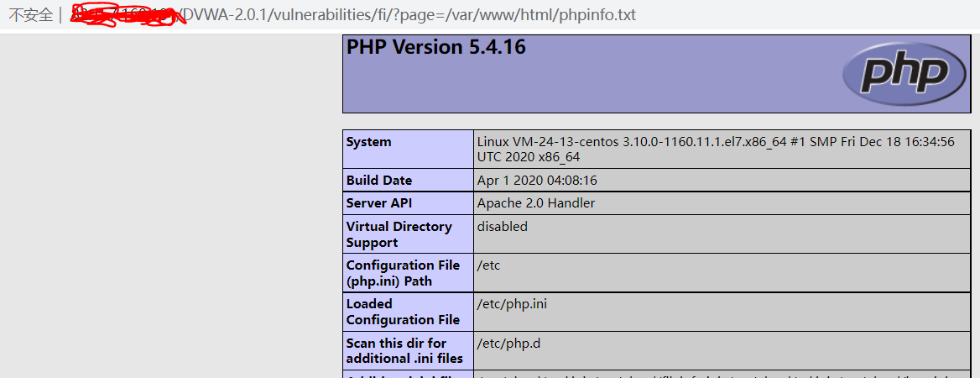Screen dimensions: 980x378
Task: Click the /etc path value
Action: pyautogui.click(x=489, y=265)
